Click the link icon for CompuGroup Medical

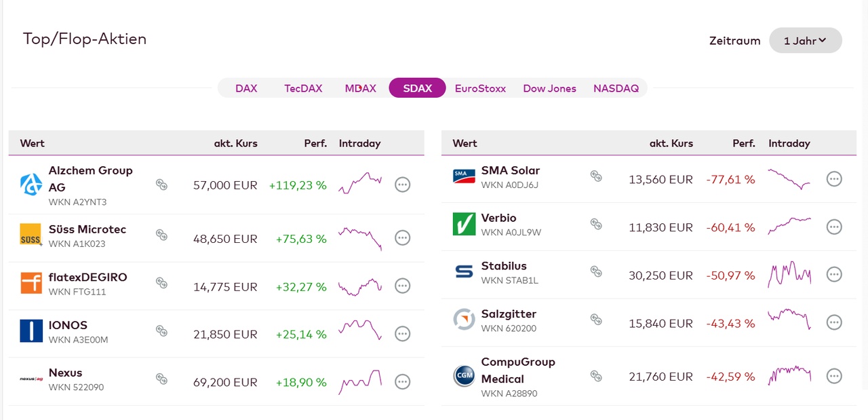(x=596, y=376)
